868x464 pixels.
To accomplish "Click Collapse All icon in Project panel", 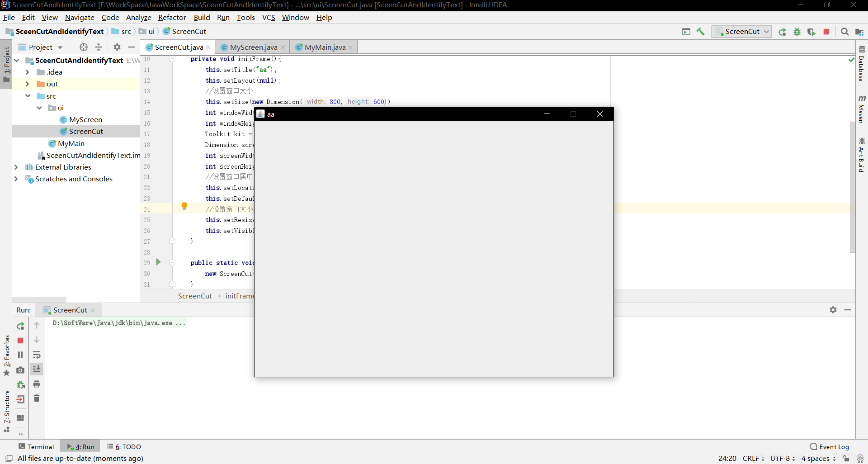I will pos(99,47).
